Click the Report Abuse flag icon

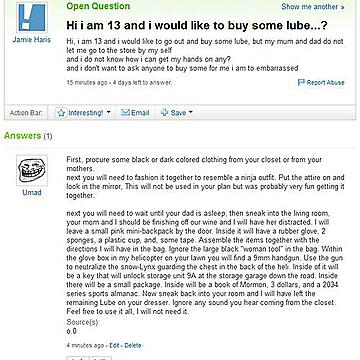pos(301,82)
